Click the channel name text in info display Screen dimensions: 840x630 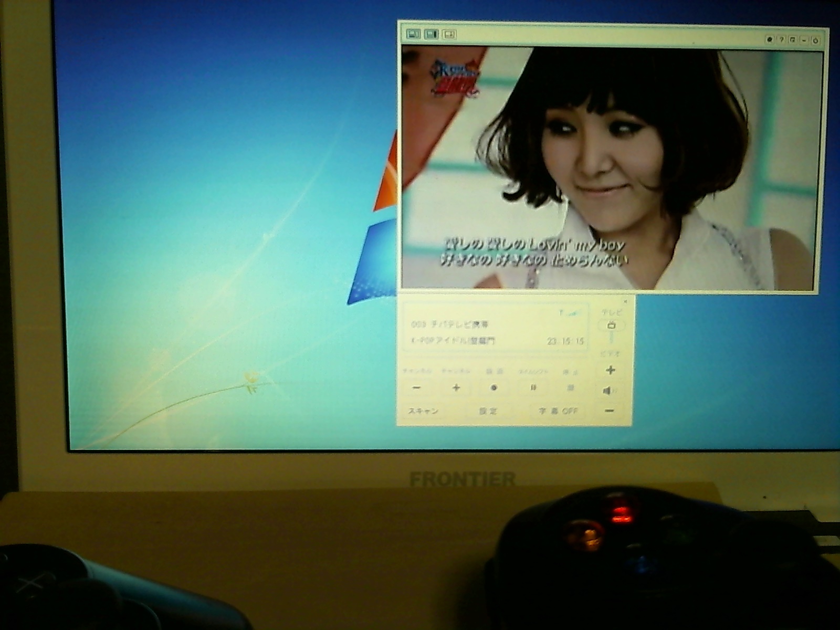(x=450, y=324)
